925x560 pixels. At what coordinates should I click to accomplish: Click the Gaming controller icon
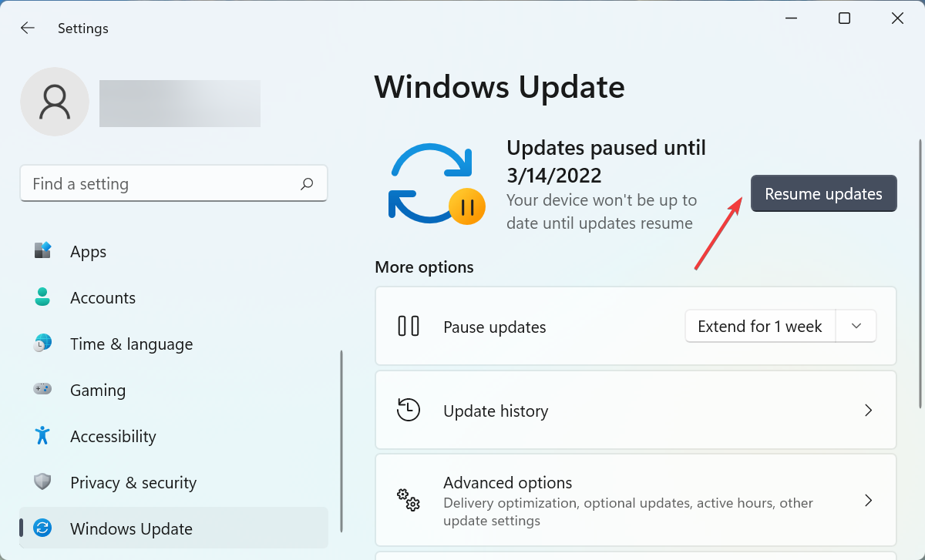point(42,390)
